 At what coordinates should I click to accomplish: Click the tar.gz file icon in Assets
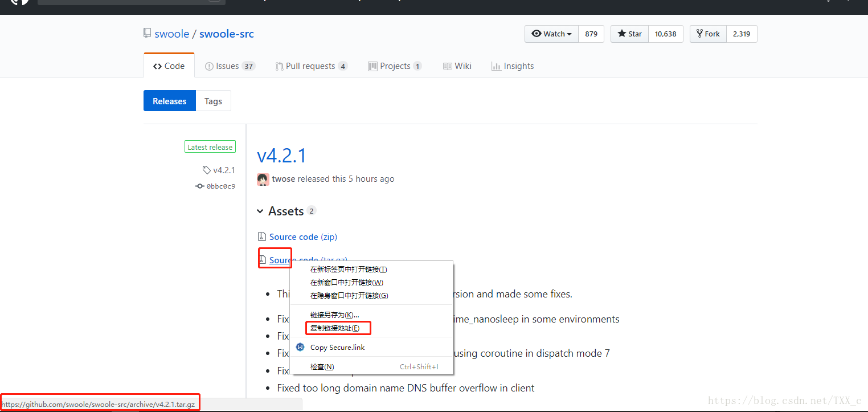tap(262, 259)
